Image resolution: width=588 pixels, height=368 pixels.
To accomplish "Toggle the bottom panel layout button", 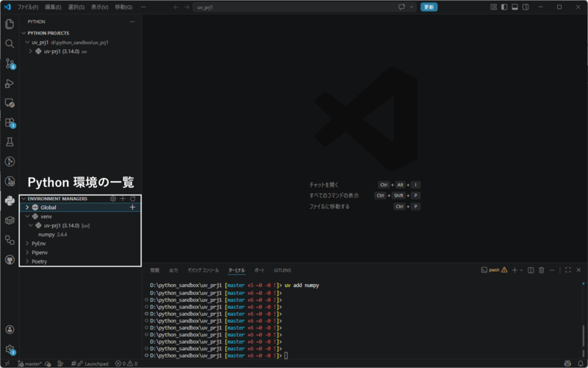I will click(x=515, y=7).
